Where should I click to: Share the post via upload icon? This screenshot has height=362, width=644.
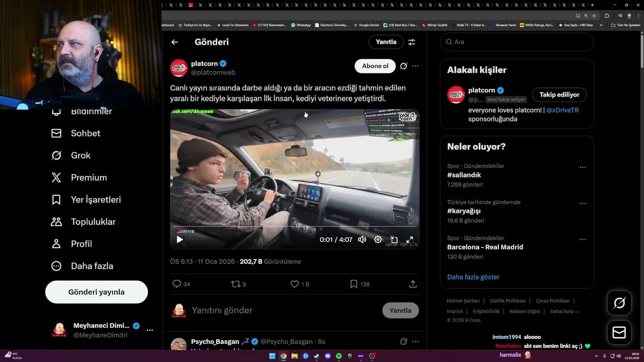413,284
